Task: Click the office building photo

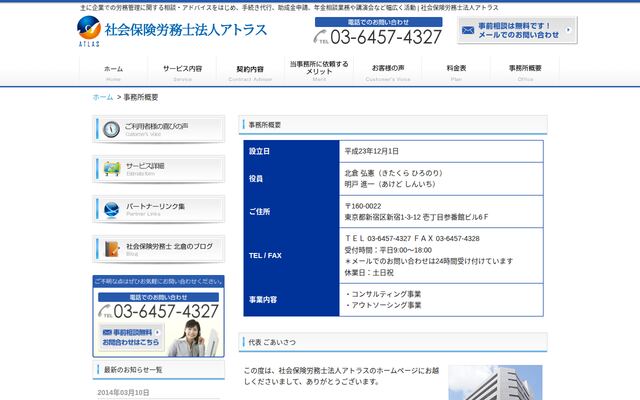Action: [x=495, y=382]
